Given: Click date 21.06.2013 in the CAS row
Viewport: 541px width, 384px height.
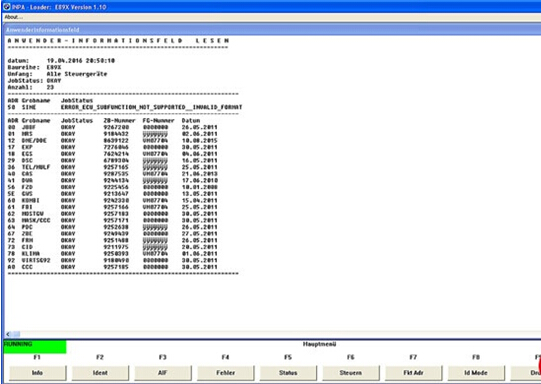Looking at the screenshot, I should pos(199,174).
